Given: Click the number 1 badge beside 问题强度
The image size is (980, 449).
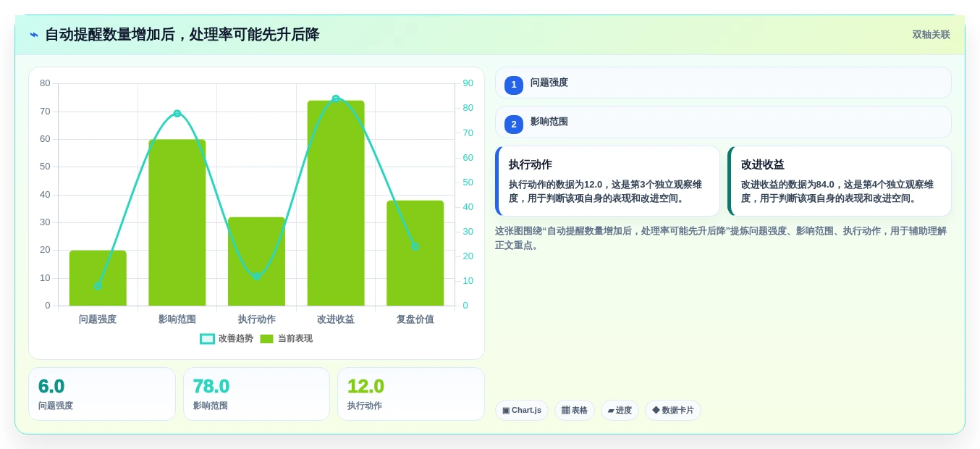Looking at the screenshot, I should pos(514,85).
